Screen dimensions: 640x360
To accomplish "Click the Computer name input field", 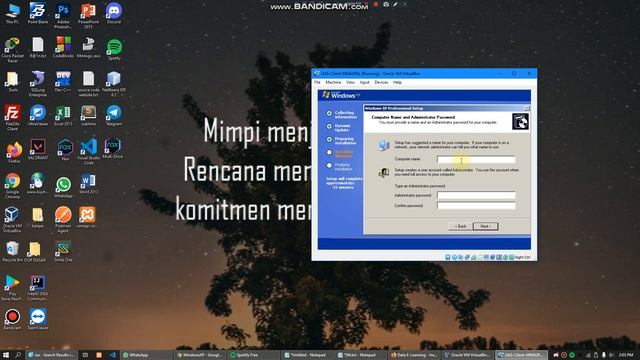I will coord(476,159).
